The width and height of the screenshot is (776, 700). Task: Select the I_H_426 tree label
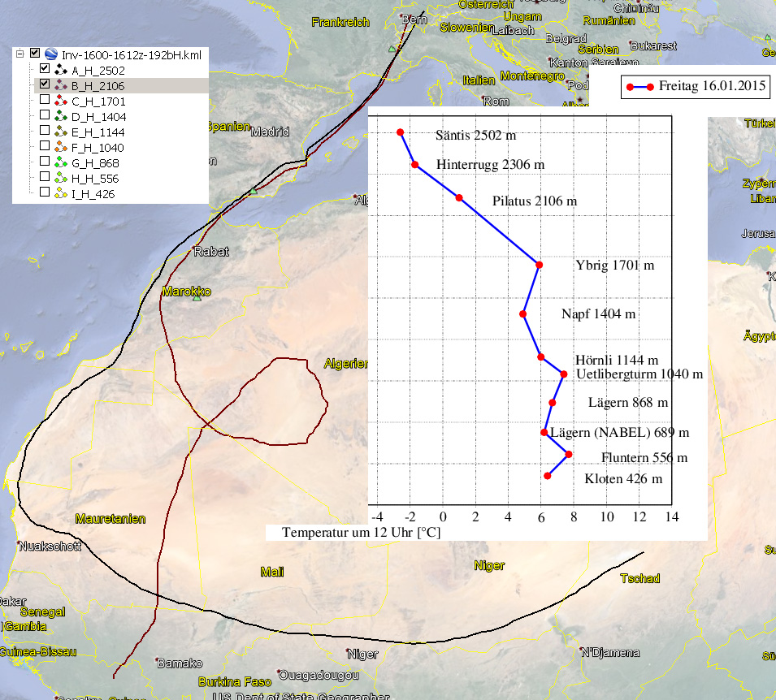[93, 194]
